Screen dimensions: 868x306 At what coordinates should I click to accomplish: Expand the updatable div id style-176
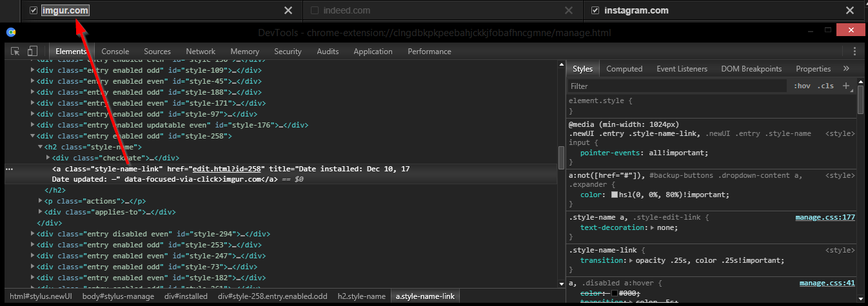[33, 125]
